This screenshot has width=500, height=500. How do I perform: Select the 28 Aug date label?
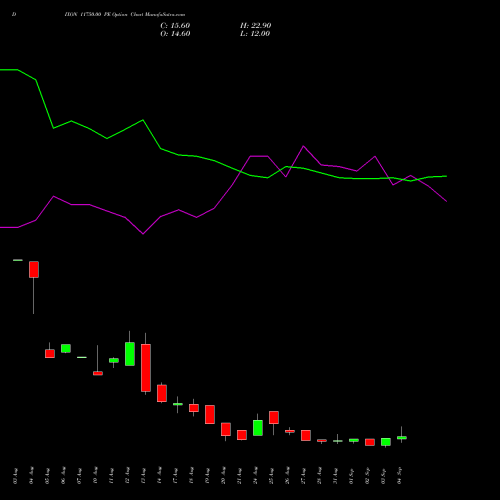coord(320,476)
